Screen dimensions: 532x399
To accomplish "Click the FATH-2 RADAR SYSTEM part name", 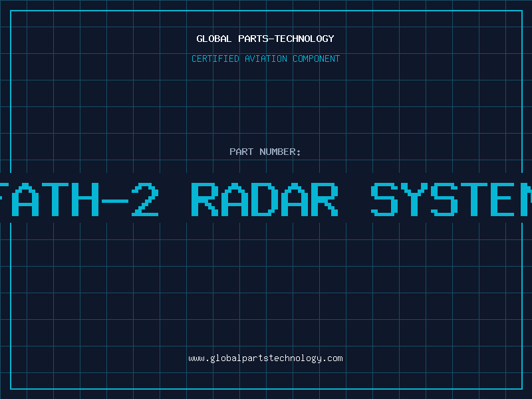I will click(x=266, y=199).
